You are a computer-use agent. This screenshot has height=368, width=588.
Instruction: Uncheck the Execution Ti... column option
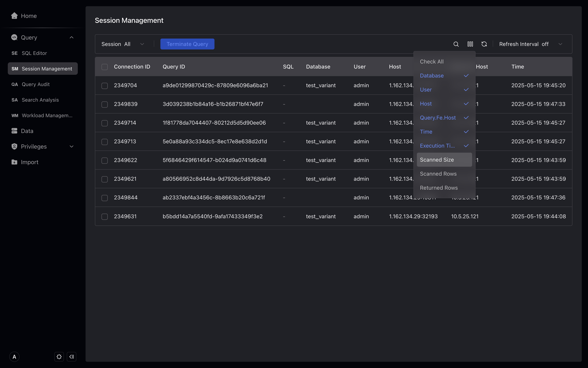[444, 146]
